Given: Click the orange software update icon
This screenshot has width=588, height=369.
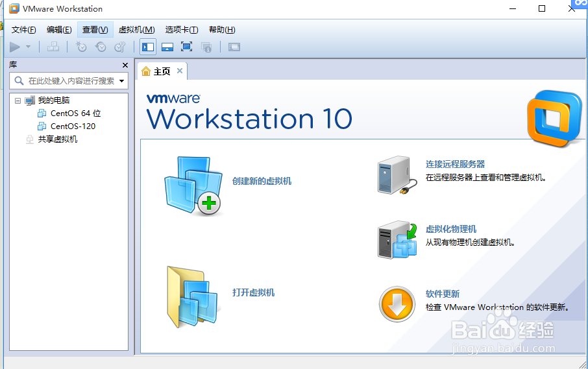Looking at the screenshot, I should (x=397, y=304).
